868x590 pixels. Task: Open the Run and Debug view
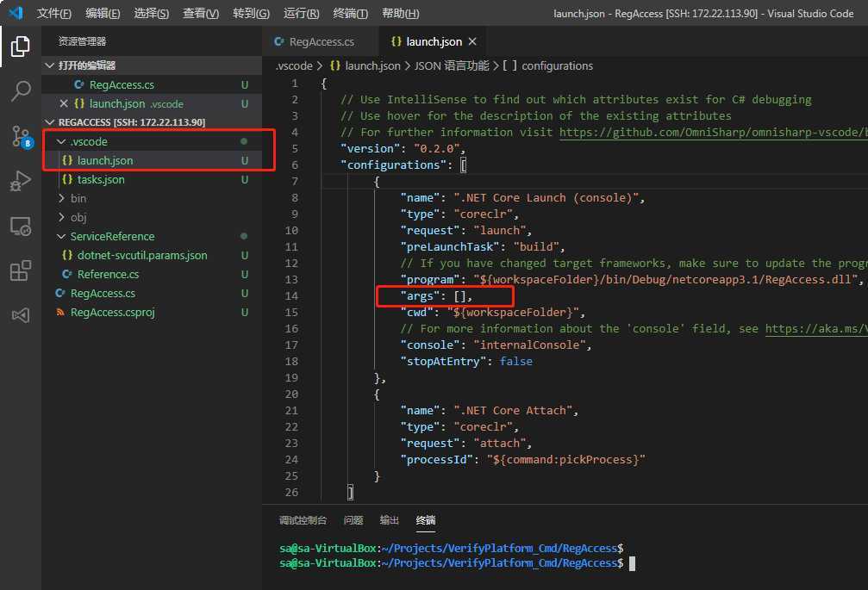click(21, 181)
